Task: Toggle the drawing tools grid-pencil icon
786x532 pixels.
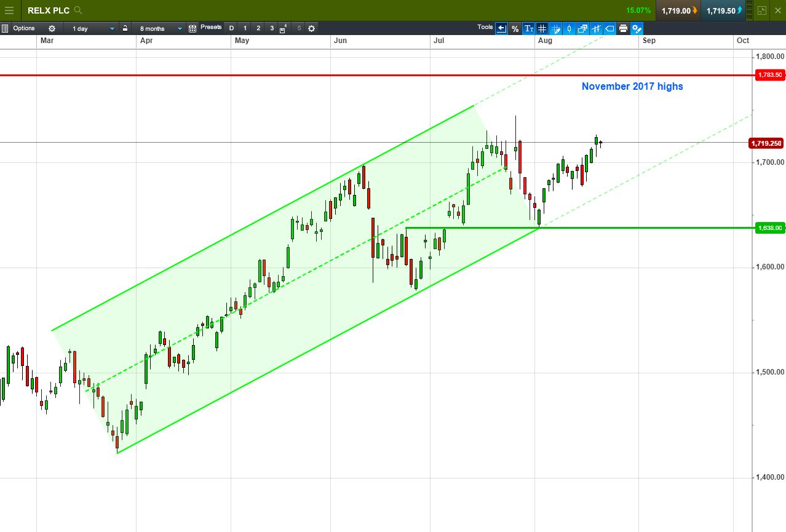Action: [x=555, y=28]
